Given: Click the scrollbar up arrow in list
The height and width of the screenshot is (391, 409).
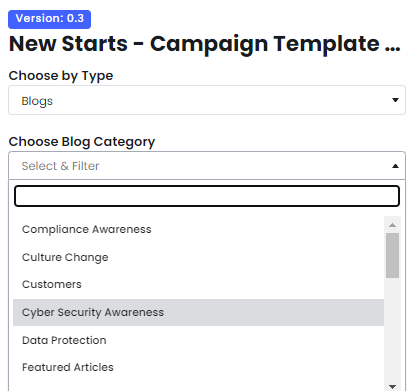Looking at the screenshot, I should (x=392, y=225).
